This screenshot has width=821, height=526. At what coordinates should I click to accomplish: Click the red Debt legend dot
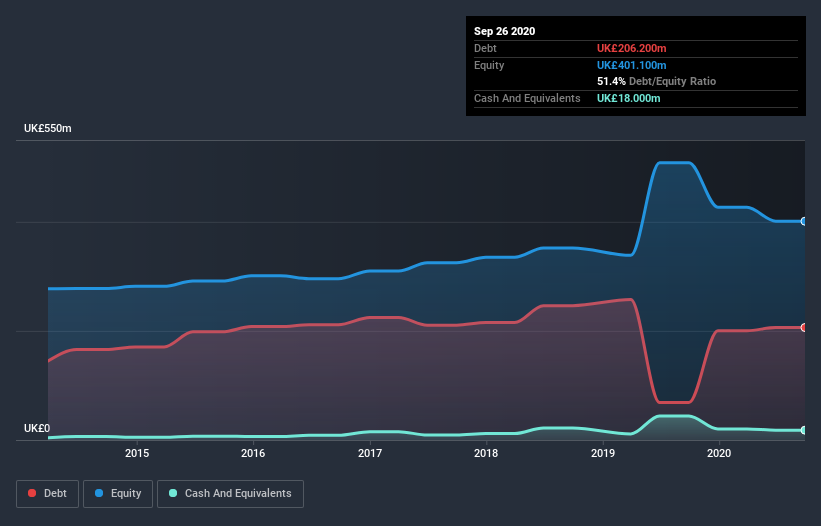pos(32,493)
